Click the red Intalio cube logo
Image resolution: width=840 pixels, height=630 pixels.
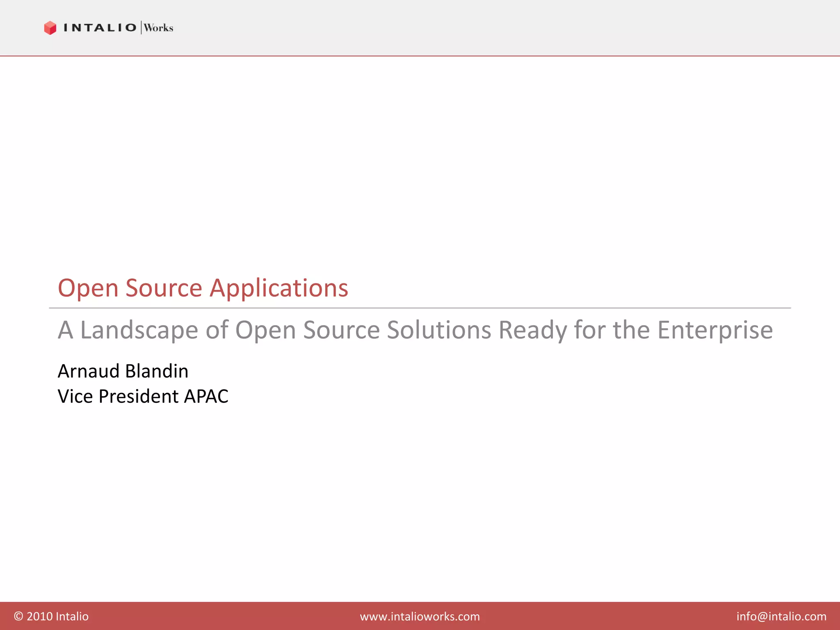point(50,28)
